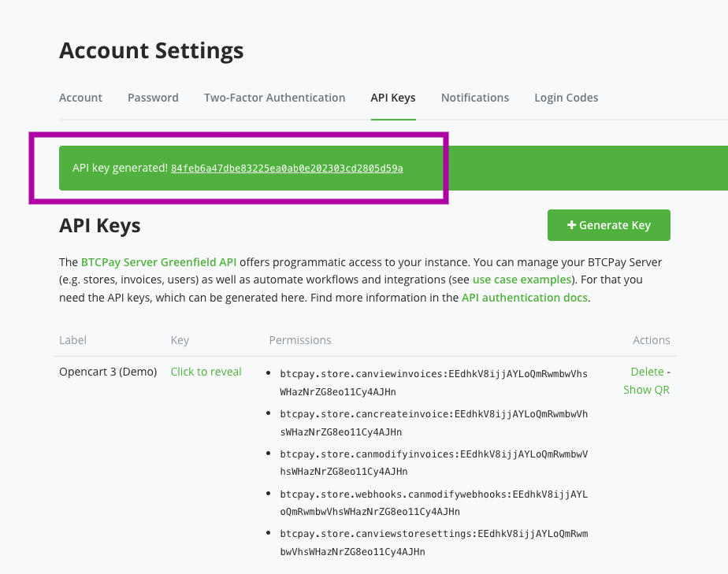Viewport: 728px width, 574px height.
Task: Go to the Account tab
Action: (80, 98)
